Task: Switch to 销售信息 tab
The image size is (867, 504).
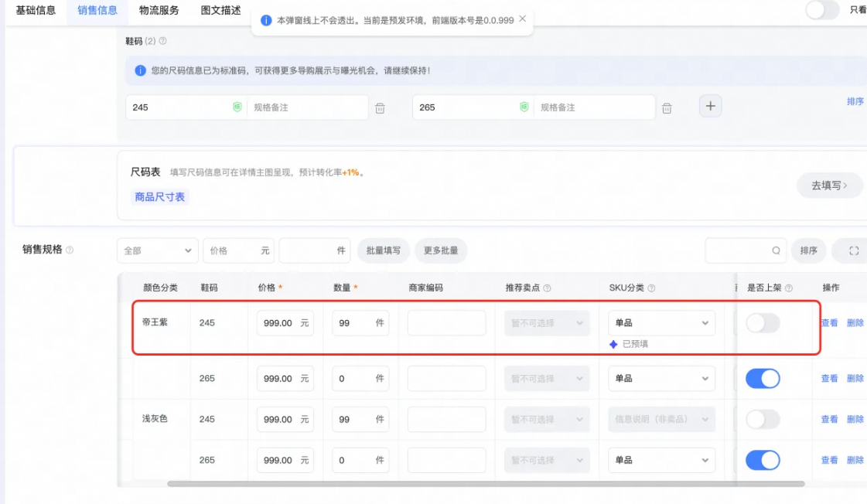Action: coord(97,10)
